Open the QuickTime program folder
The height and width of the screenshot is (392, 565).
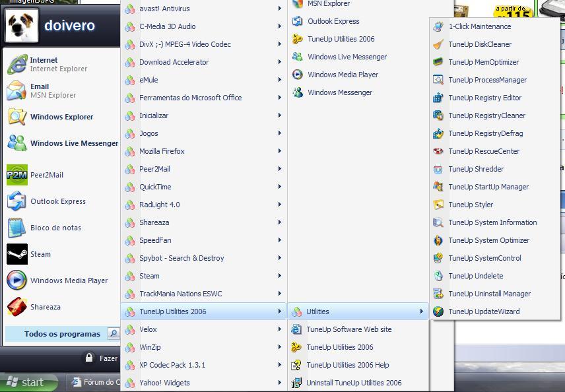point(203,187)
